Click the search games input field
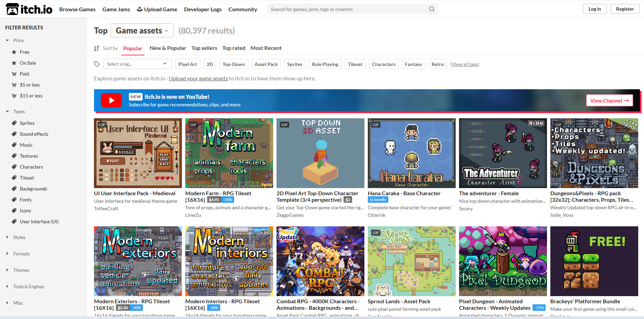This screenshot has height=319, width=644. point(353,9)
